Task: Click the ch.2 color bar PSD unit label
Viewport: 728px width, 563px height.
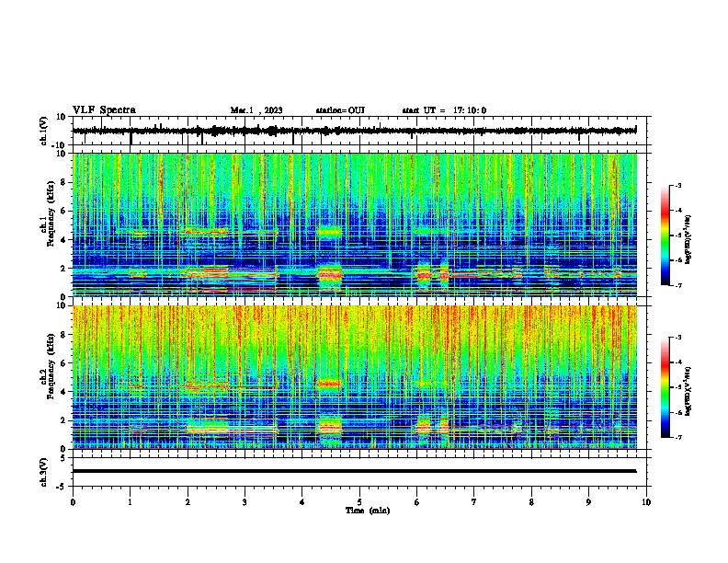Action: coord(688,391)
